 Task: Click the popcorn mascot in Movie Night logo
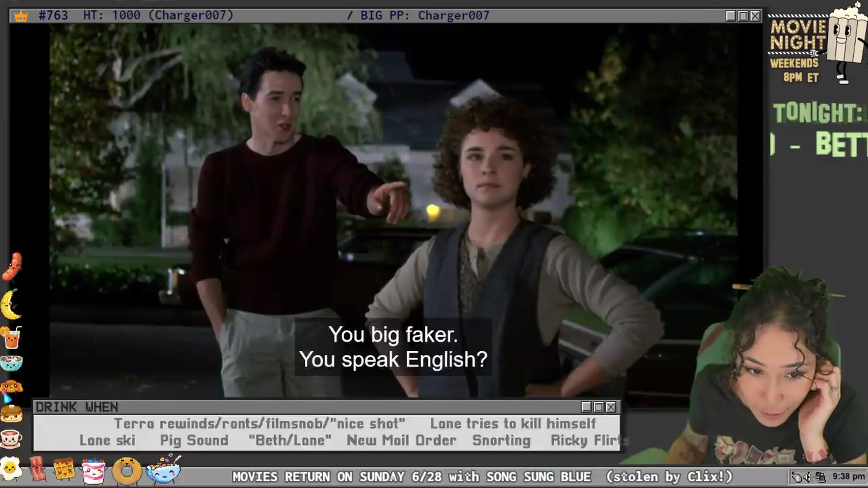(x=845, y=43)
